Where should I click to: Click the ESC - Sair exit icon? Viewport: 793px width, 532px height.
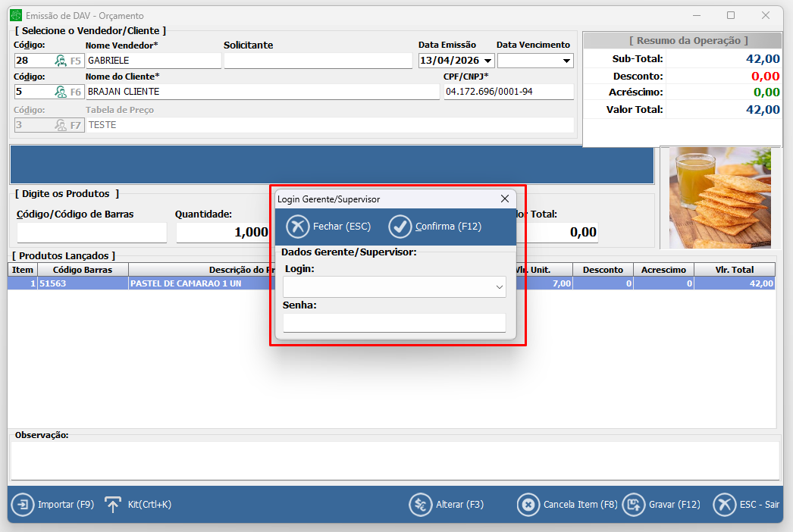[x=724, y=505]
